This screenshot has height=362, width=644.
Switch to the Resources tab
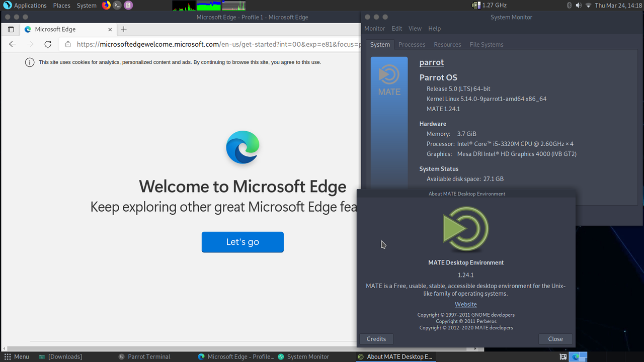pyautogui.click(x=447, y=45)
